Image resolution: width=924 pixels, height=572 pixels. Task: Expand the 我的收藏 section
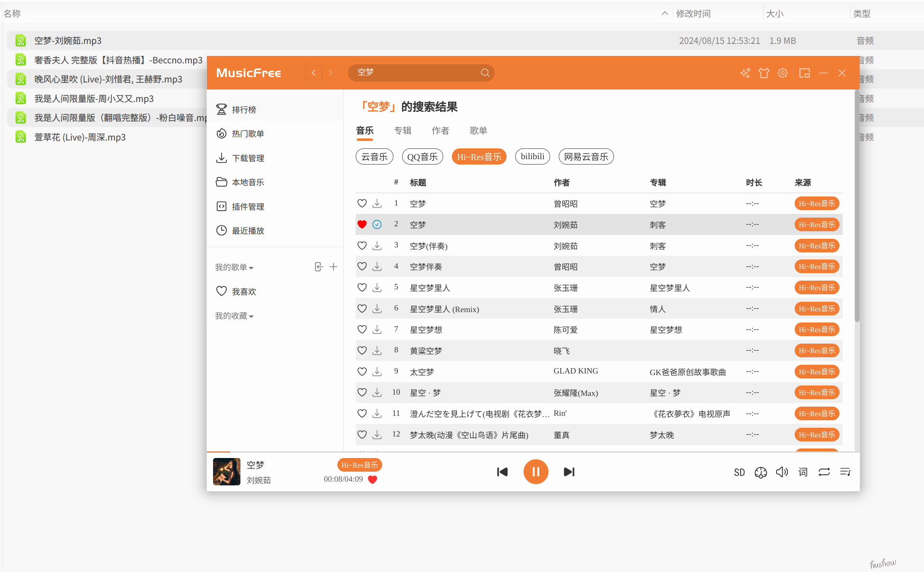point(234,316)
